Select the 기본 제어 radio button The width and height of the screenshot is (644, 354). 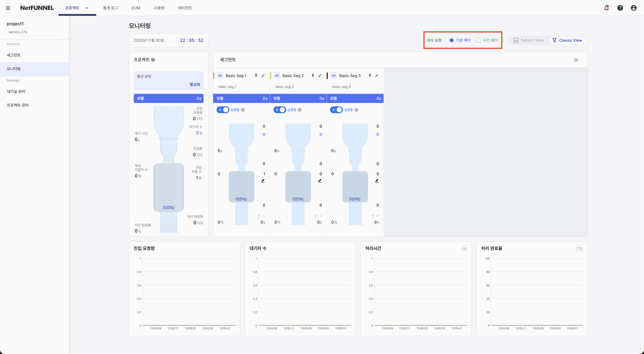pyautogui.click(x=451, y=40)
